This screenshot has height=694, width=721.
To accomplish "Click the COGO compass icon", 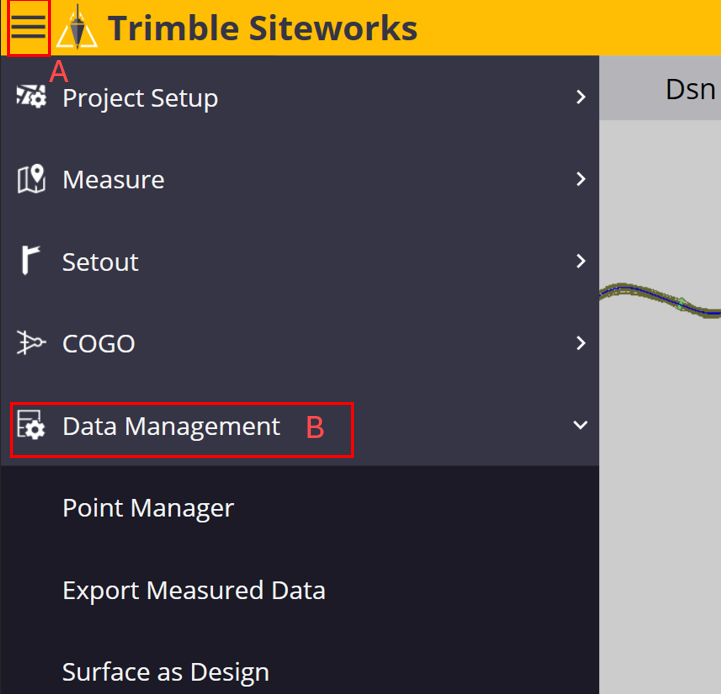I will pyautogui.click(x=31, y=343).
